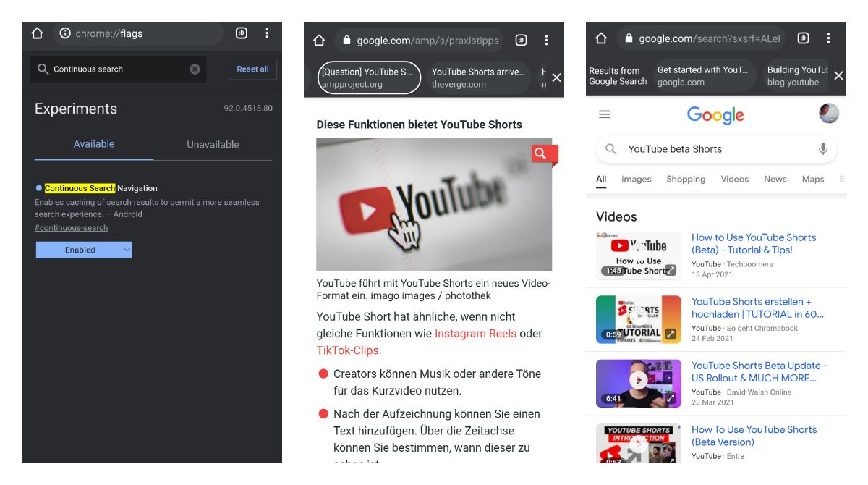The height and width of the screenshot is (485, 868).
Task: Switch to the Available tab
Action: (94, 144)
